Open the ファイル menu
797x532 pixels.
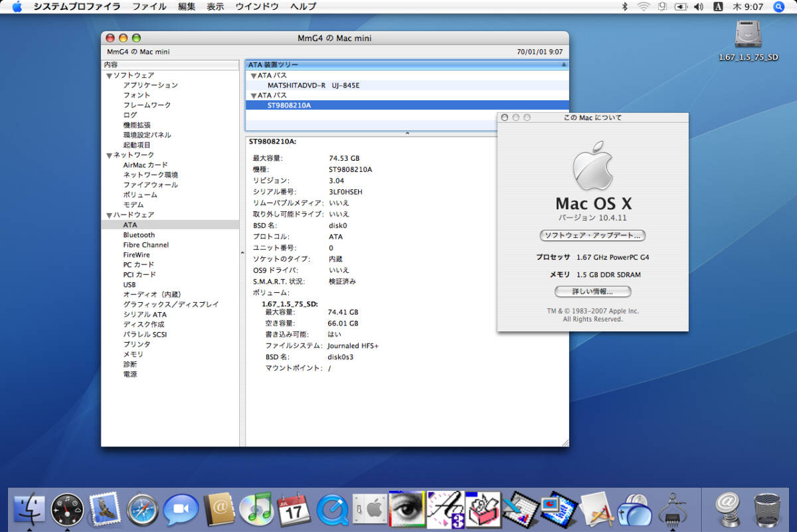(149, 7)
